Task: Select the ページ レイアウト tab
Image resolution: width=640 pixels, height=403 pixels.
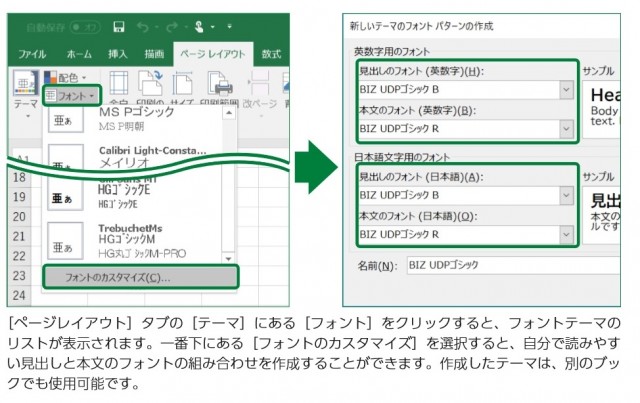Action: coord(213,54)
